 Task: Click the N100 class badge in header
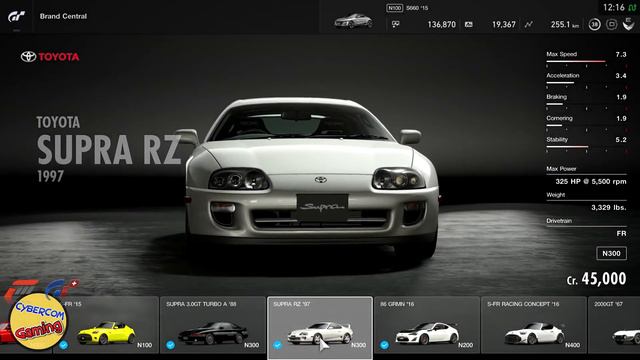(x=394, y=8)
